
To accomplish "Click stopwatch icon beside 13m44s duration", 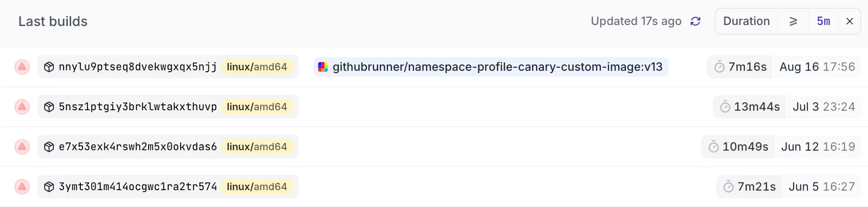I will pyautogui.click(x=725, y=107).
